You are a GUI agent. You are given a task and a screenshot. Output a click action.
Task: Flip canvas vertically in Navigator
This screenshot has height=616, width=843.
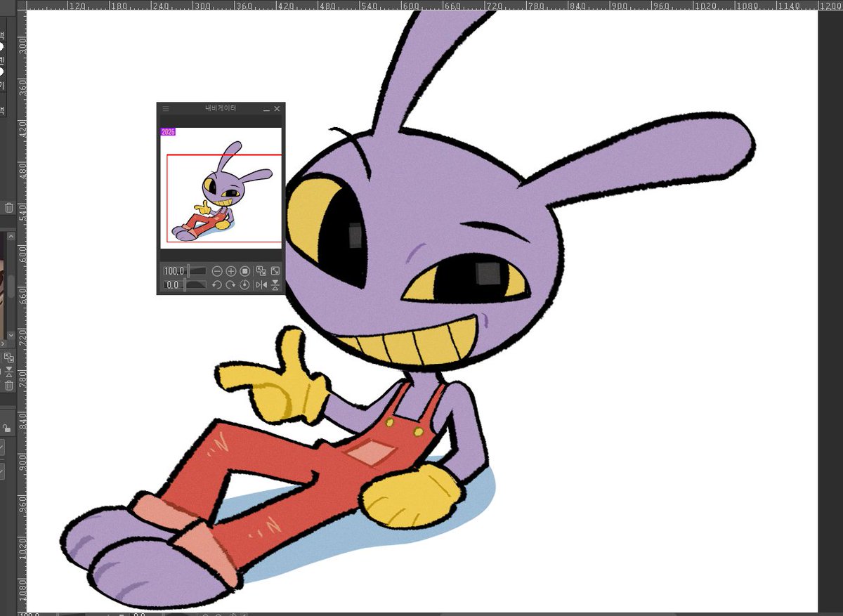[x=275, y=284]
